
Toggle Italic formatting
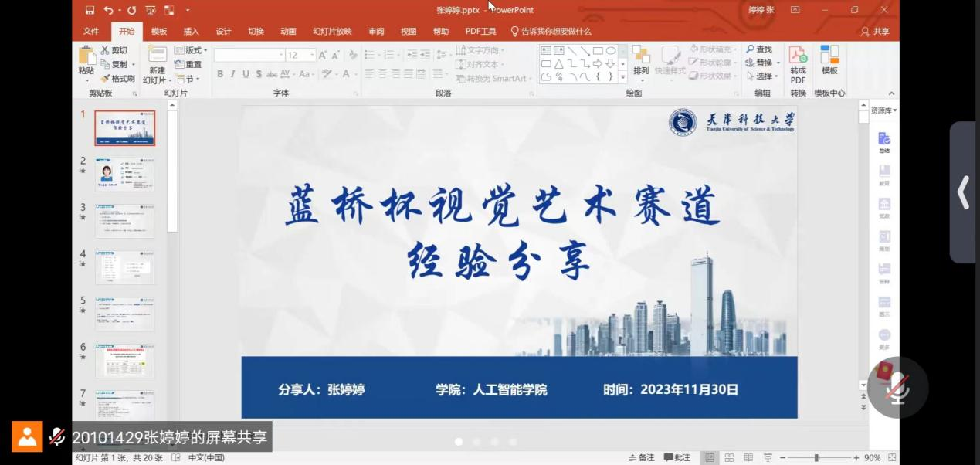(x=233, y=74)
